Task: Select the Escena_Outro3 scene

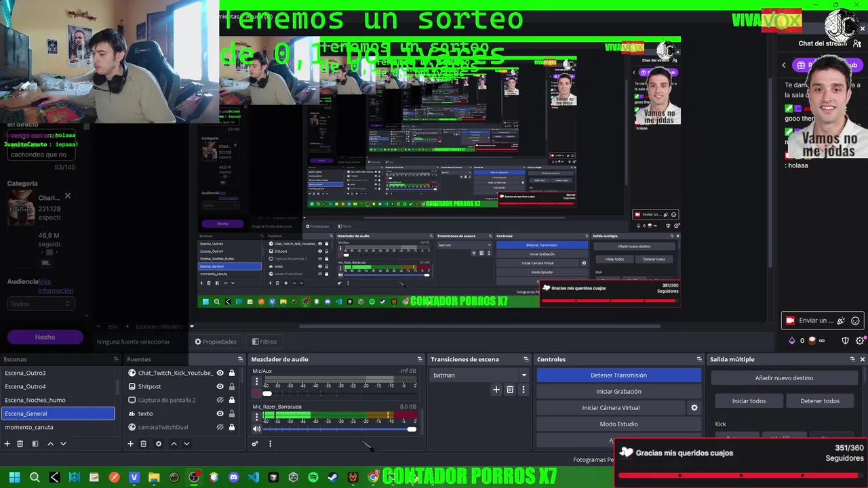Action: click(58, 373)
